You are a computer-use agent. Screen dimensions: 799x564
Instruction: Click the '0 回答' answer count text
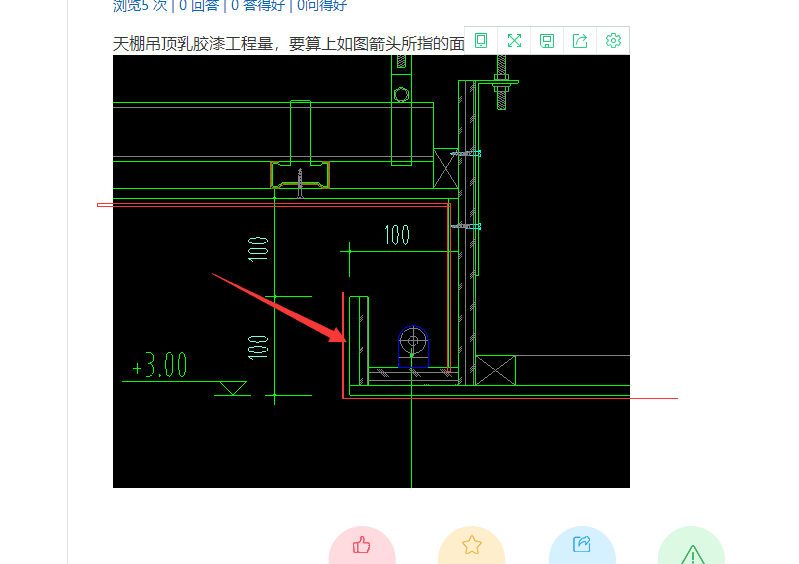click(199, 6)
